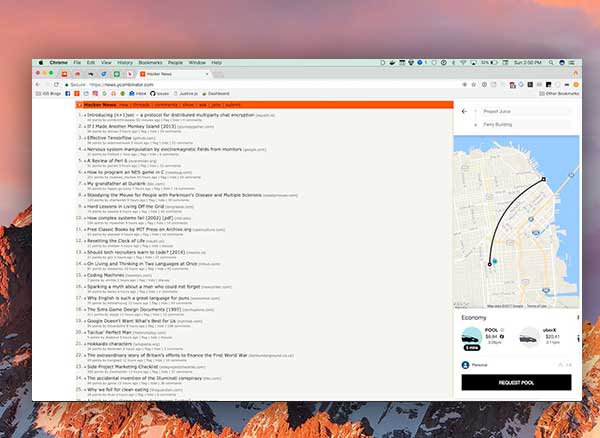Screen dimensions: 600x438
Task: Close the Hacker News tab
Action: pos(207,74)
